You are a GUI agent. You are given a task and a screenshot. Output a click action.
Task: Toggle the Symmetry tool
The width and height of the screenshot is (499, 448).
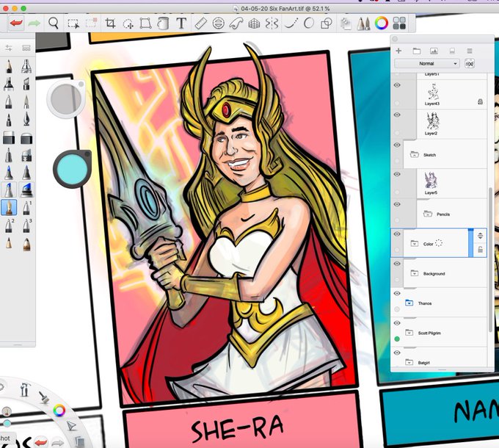tap(272, 24)
